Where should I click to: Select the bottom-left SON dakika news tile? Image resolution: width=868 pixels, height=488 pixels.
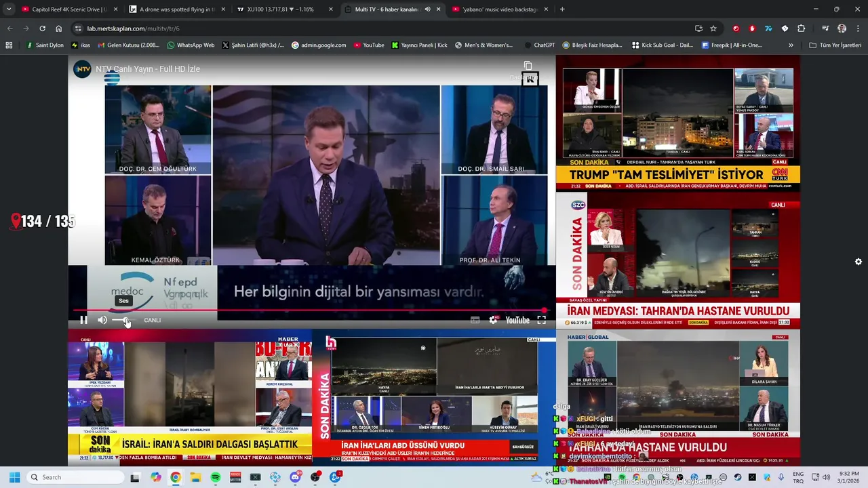point(190,398)
